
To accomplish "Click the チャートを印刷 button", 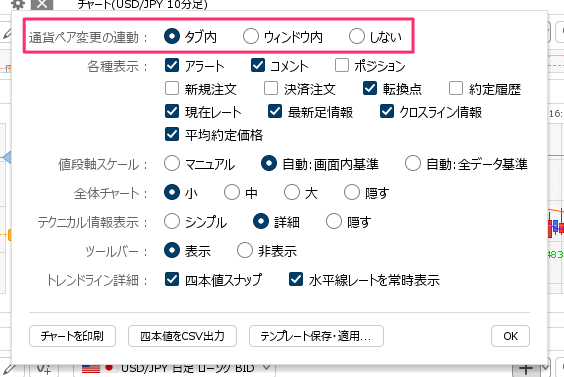I will (72, 336).
